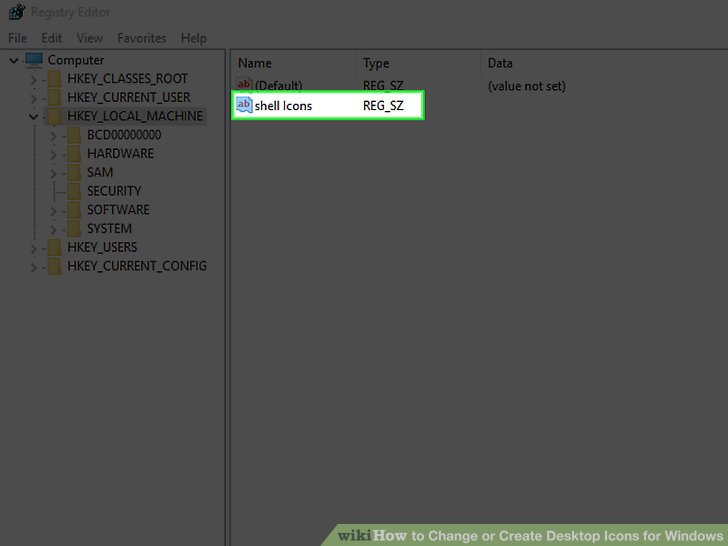This screenshot has width=728, height=546.
Task: Click the HKEY_CLASSES_ROOT folder icon
Action: tap(54, 79)
